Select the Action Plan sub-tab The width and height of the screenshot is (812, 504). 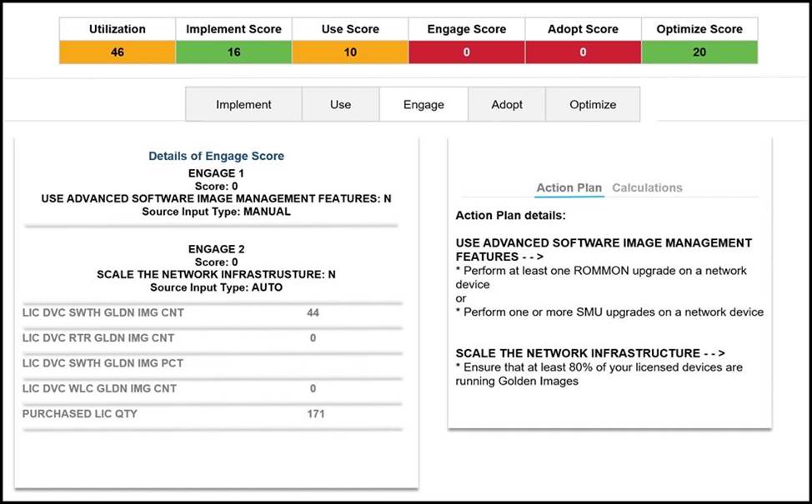(569, 187)
